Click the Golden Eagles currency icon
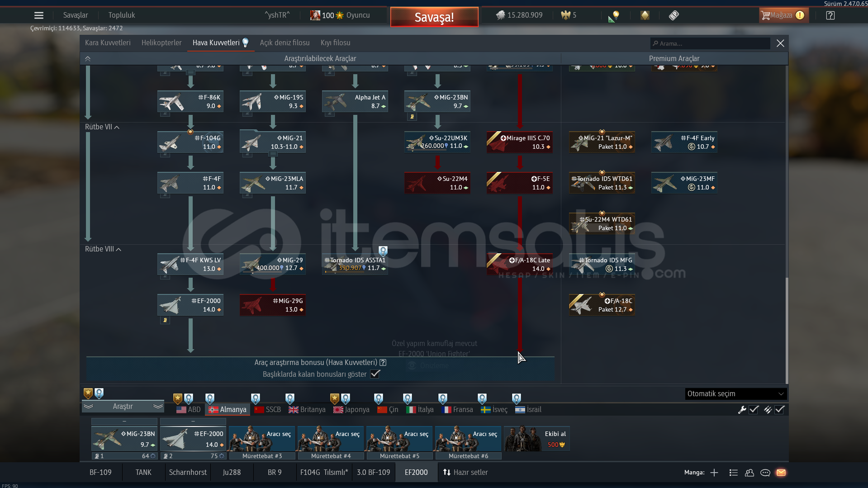868x488 pixels. point(566,15)
